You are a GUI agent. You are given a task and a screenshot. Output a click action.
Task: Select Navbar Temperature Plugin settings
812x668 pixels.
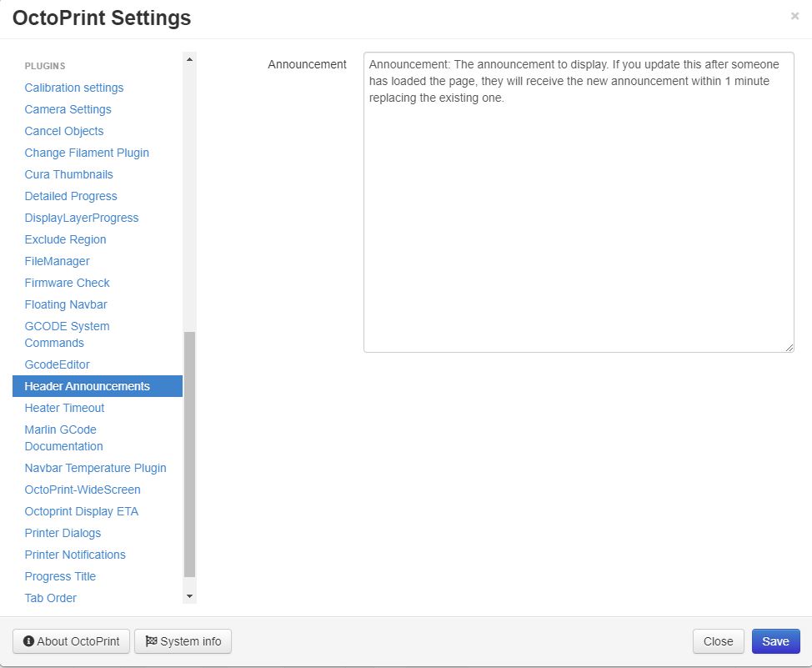tap(95, 469)
